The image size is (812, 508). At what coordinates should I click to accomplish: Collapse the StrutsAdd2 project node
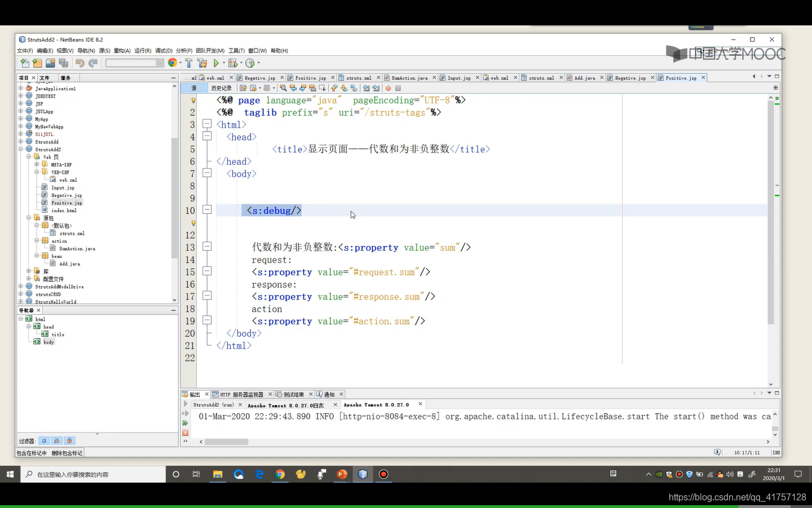(x=21, y=149)
